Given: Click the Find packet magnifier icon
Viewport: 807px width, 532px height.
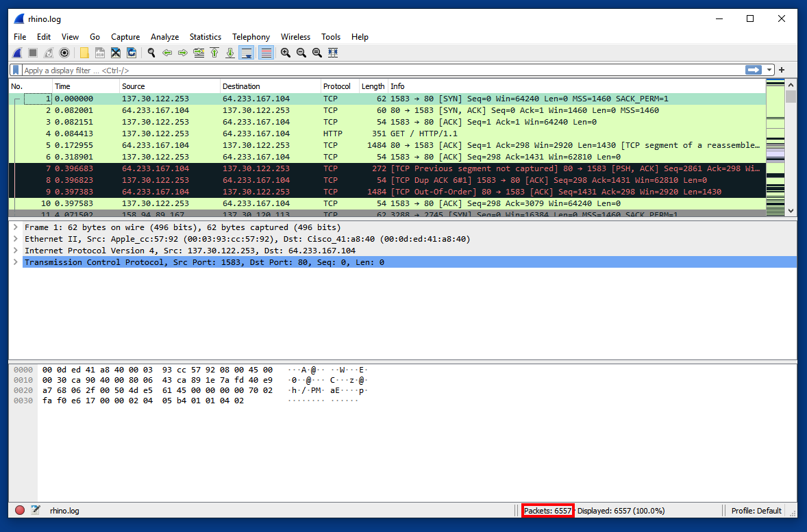Looking at the screenshot, I should click(151, 53).
